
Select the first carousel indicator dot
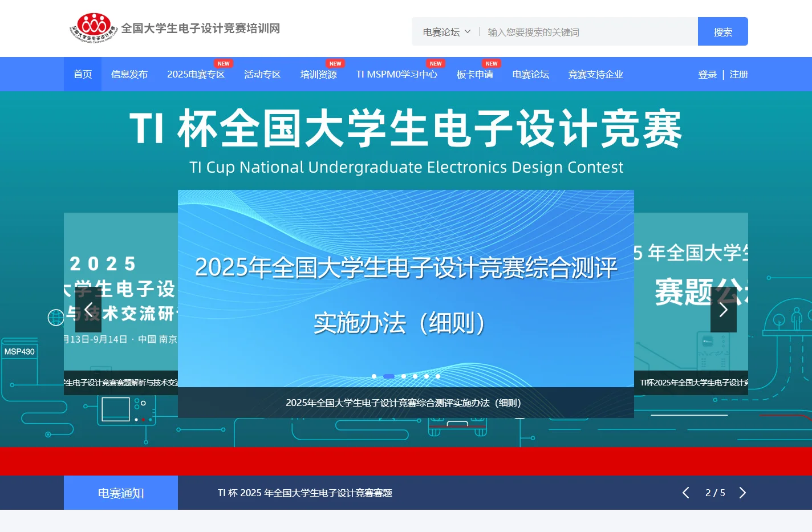point(374,376)
